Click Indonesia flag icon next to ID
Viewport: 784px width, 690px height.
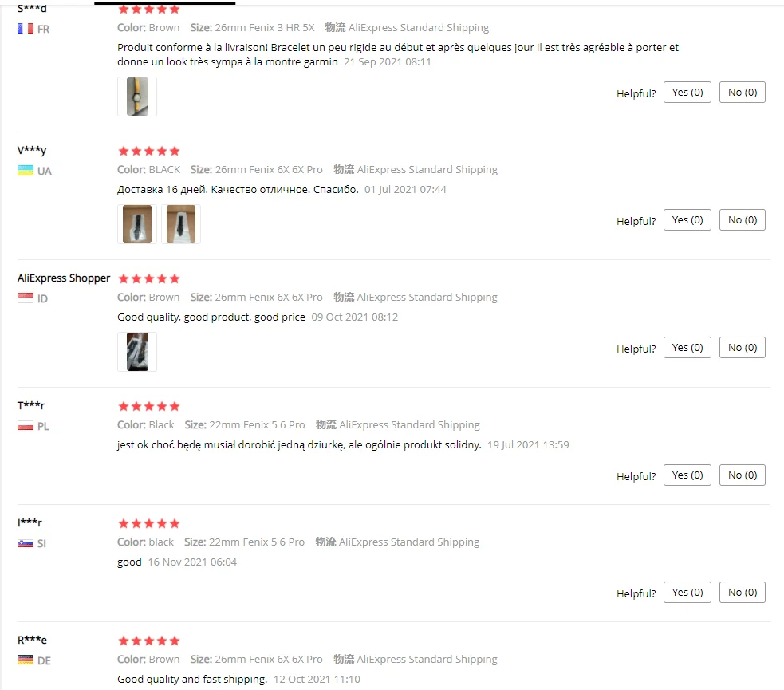click(x=26, y=298)
